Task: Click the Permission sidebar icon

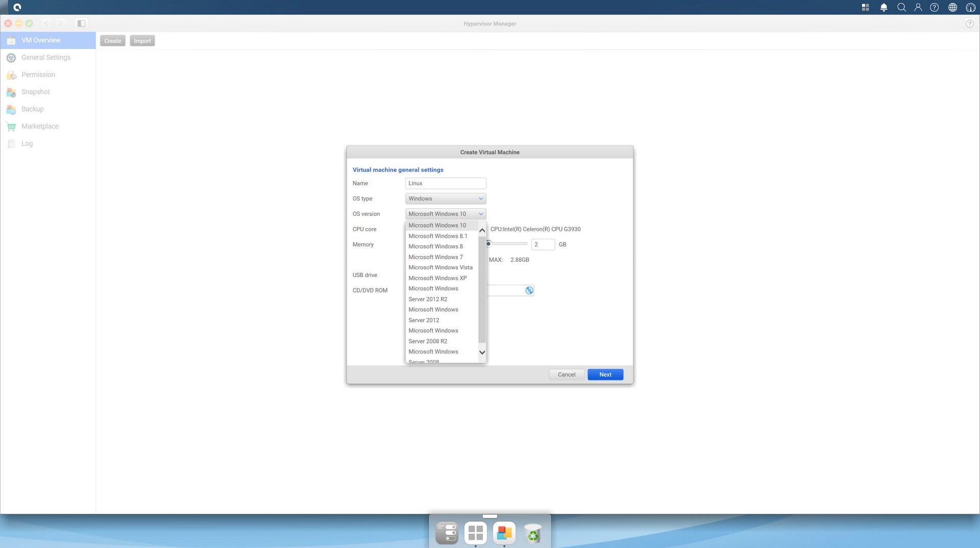Action: (11, 75)
